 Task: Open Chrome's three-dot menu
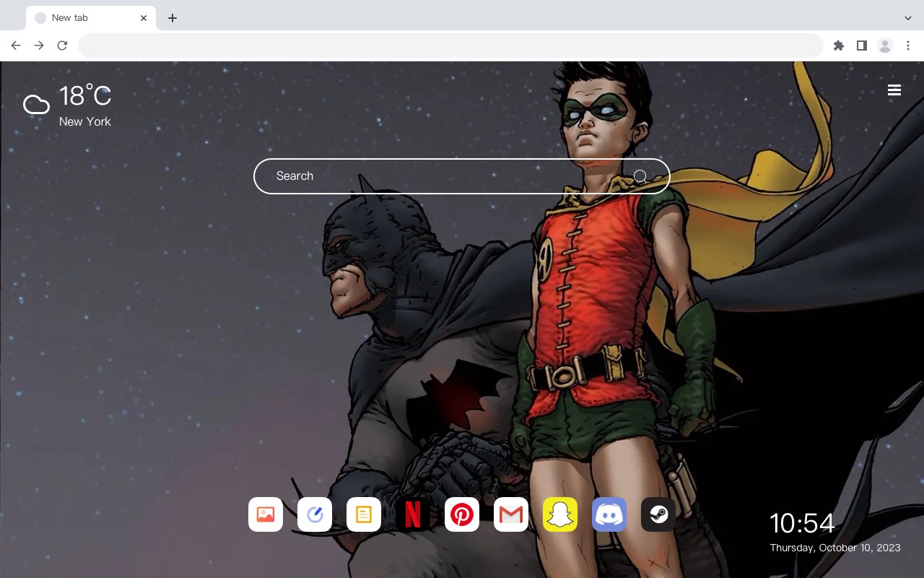tap(908, 46)
